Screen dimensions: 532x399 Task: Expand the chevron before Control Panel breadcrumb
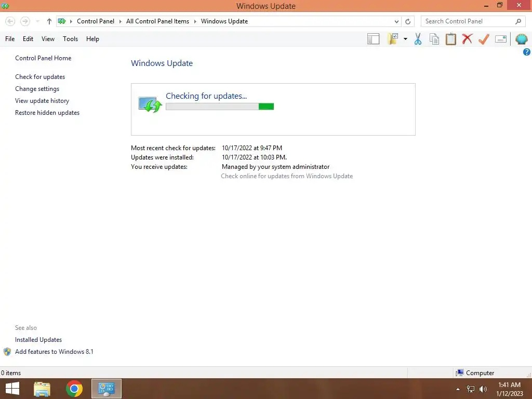[71, 21]
